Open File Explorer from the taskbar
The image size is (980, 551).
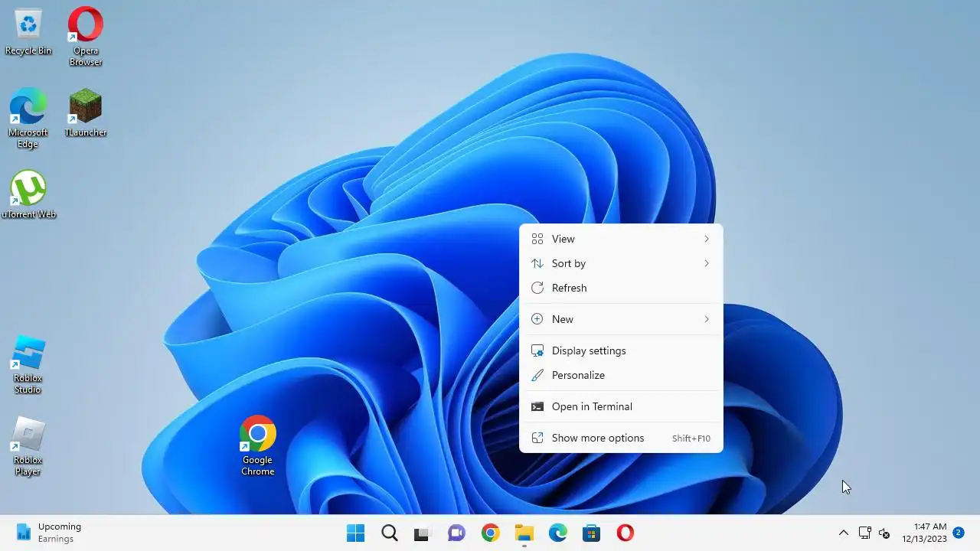524,533
